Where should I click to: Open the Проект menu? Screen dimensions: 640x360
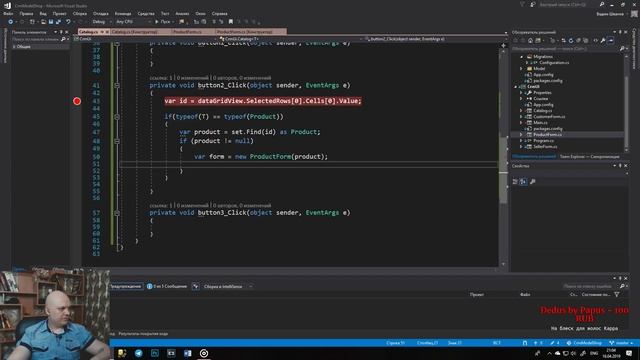[59, 13]
